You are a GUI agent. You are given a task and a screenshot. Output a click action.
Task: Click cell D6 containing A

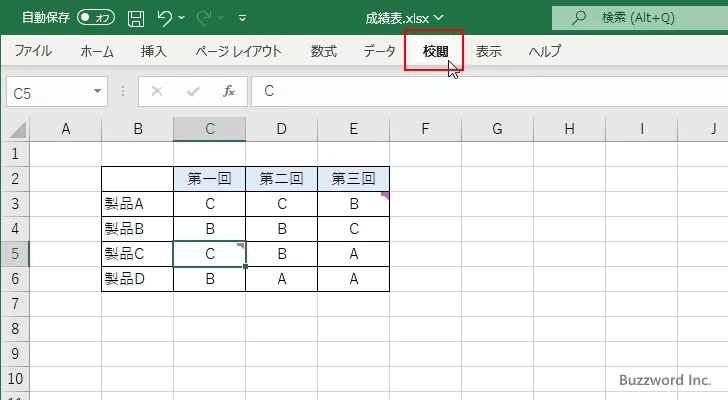(281, 279)
